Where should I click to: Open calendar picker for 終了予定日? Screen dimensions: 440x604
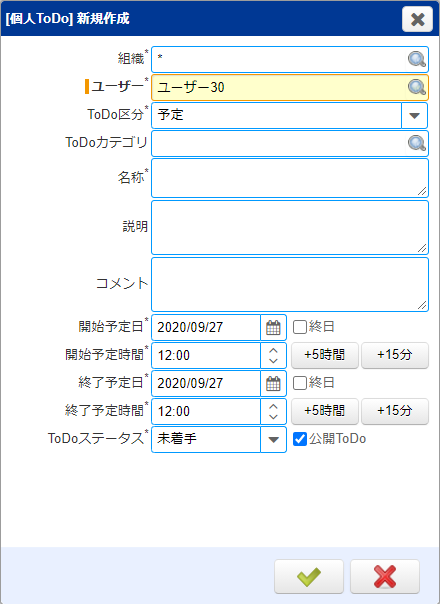(x=273, y=383)
